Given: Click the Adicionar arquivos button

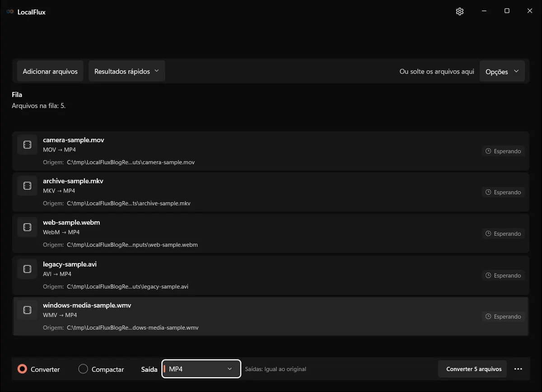Looking at the screenshot, I should pos(50,71).
